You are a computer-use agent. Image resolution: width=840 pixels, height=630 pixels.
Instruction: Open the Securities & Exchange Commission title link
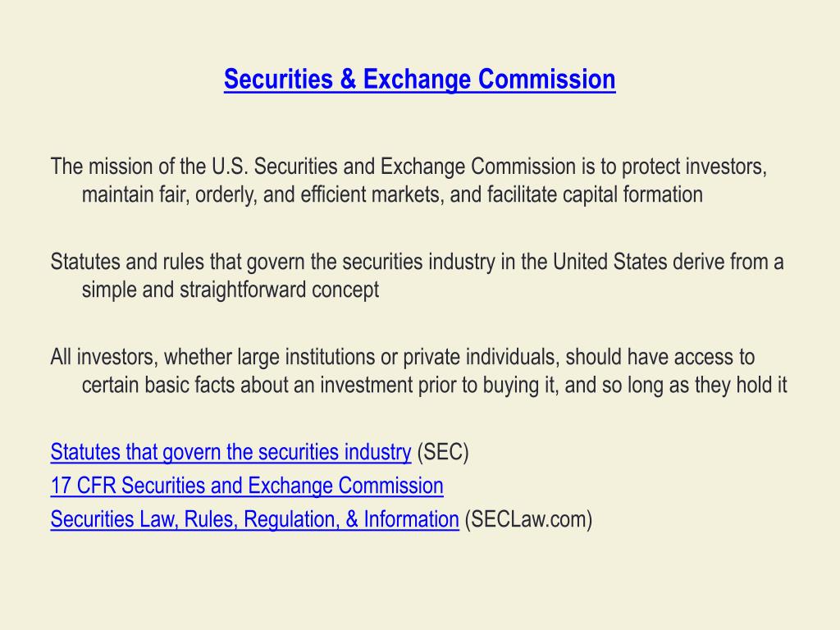pos(419,80)
